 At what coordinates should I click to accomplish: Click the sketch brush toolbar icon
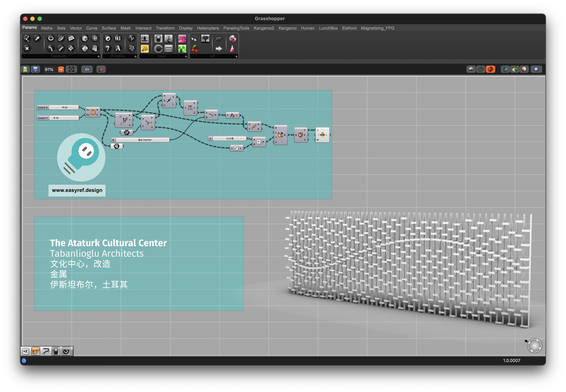[x=101, y=69]
